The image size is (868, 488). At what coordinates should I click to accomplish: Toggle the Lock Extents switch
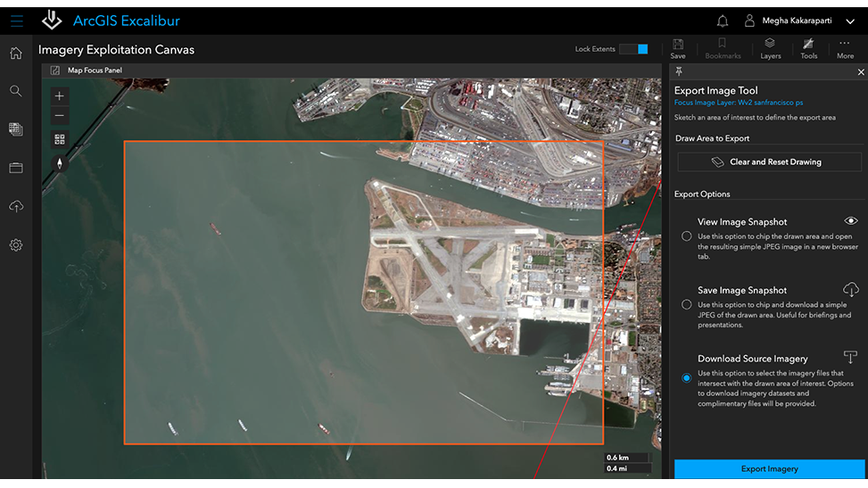(633, 49)
